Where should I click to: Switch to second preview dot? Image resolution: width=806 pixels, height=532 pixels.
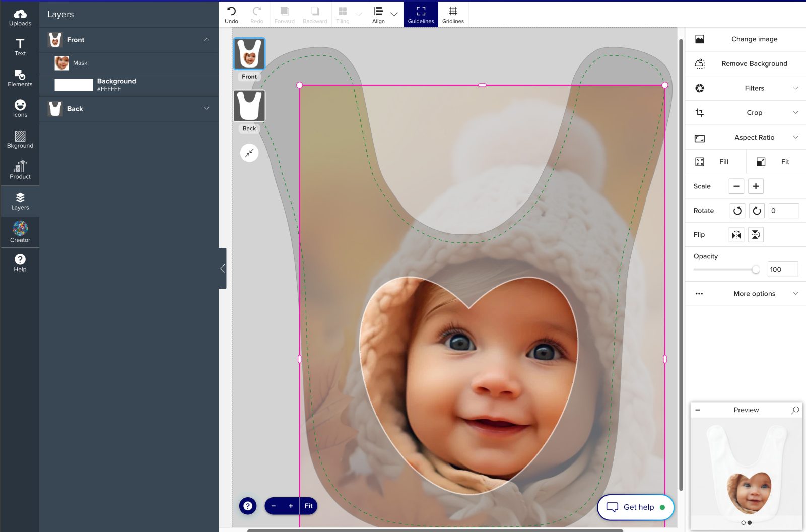tap(750, 523)
